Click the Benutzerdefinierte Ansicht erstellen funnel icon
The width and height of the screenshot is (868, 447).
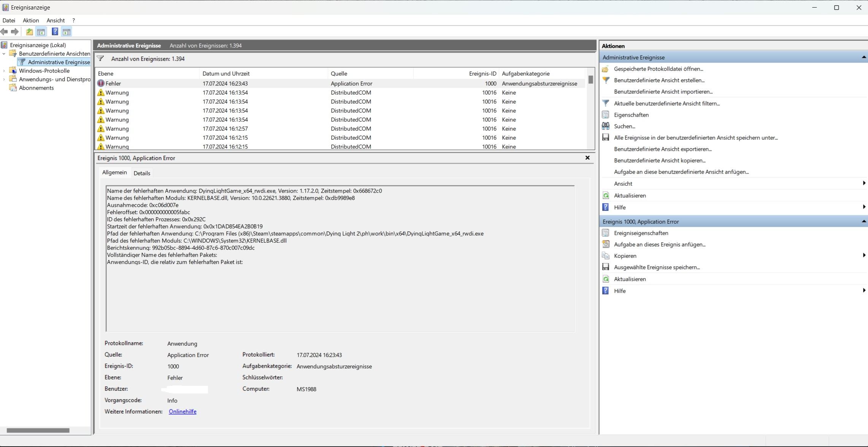(x=606, y=80)
